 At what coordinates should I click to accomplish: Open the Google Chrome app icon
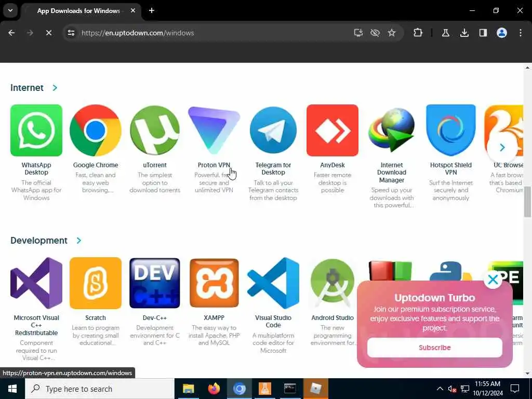point(96,130)
